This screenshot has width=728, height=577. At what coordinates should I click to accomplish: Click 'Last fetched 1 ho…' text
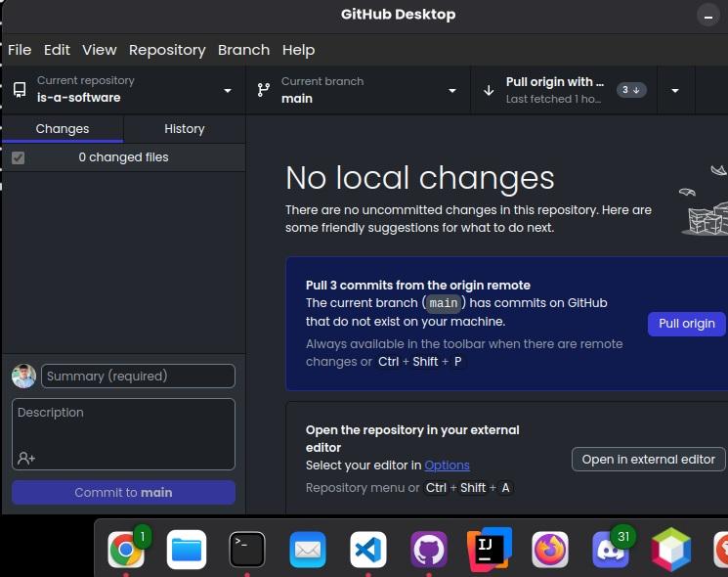[x=553, y=99]
